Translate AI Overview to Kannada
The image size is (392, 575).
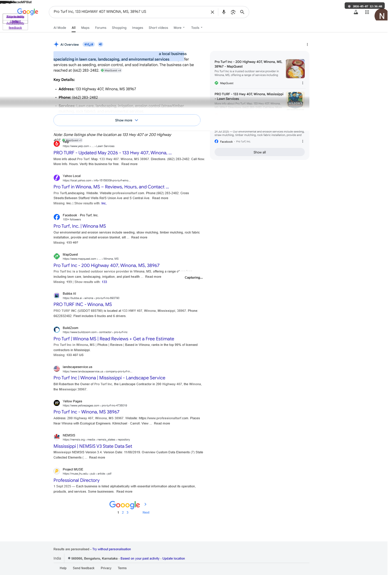[89, 44]
